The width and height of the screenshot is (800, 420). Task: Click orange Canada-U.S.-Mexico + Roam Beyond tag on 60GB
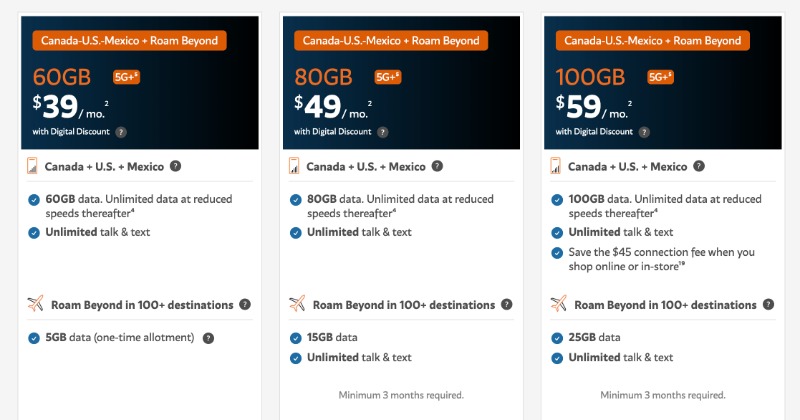pyautogui.click(x=130, y=41)
